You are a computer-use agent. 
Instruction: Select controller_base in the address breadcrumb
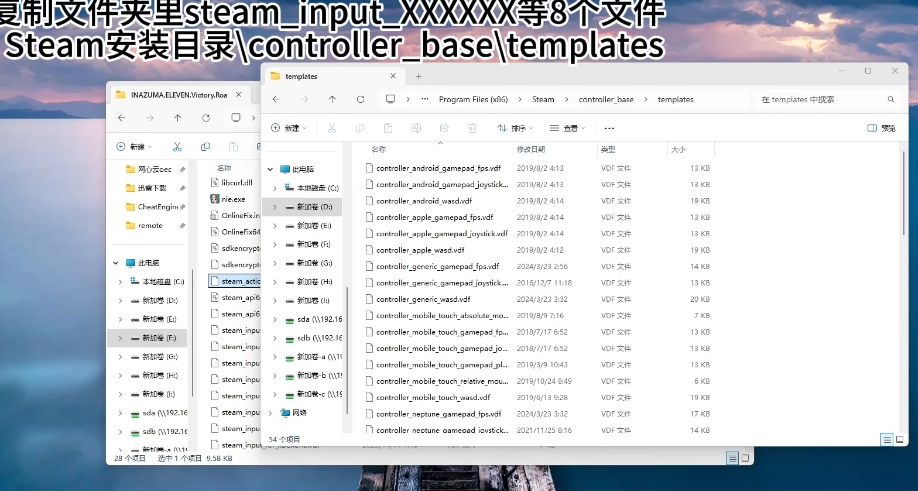(605, 99)
